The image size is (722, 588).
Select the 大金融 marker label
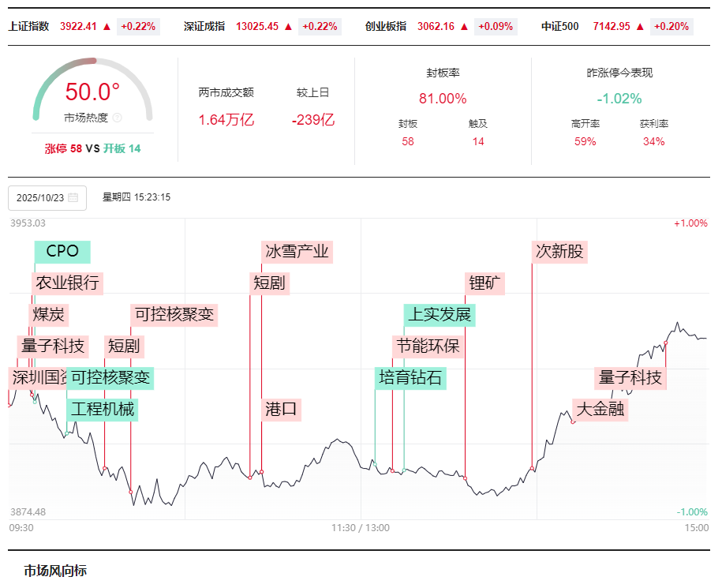601,410
